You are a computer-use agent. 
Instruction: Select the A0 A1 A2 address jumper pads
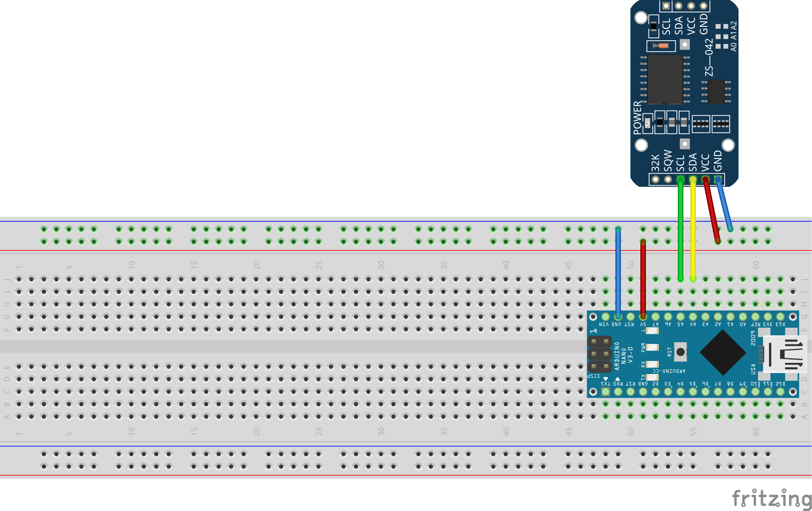(722, 36)
